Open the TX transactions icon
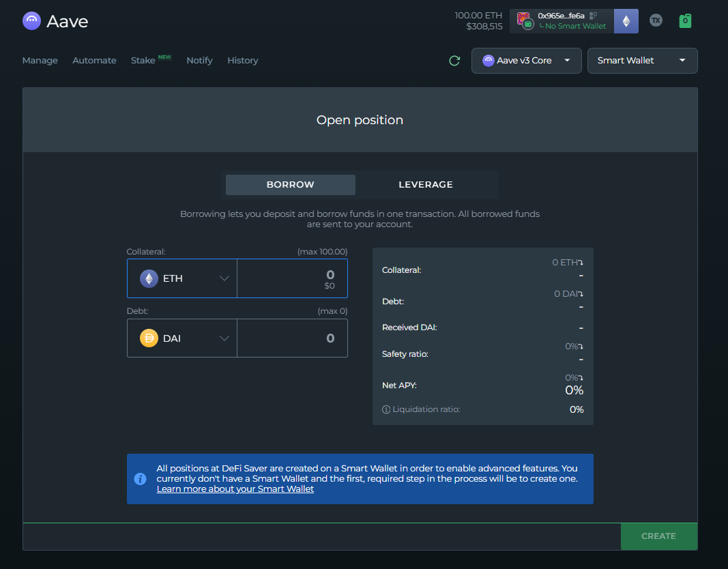Screen dimensions: 728x569 pyautogui.click(x=656, y=20)
